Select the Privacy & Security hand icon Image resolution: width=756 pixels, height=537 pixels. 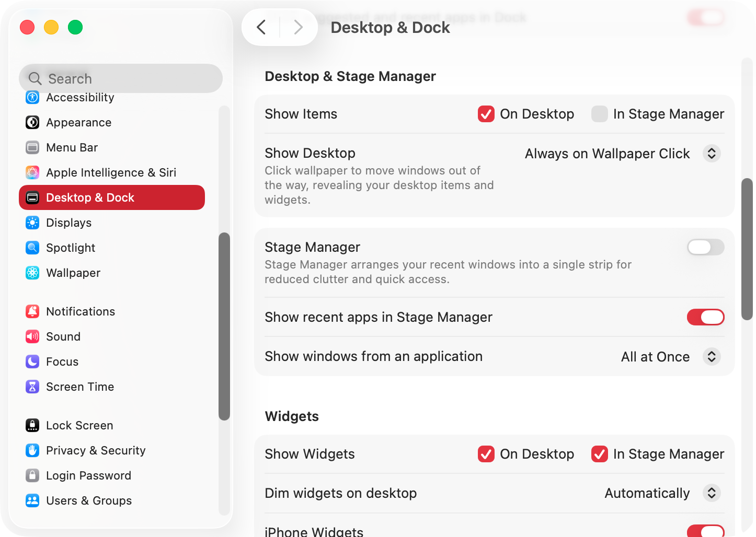pyautogui.click(x=32, y=450)
